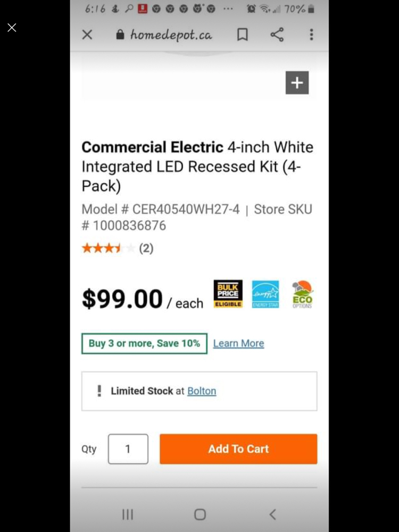Image resolution: width=399 pixels, height=532 pixels.
Task: Bookmark this Home Depot page
Action: pyautogui.click(x=242, y=34)
